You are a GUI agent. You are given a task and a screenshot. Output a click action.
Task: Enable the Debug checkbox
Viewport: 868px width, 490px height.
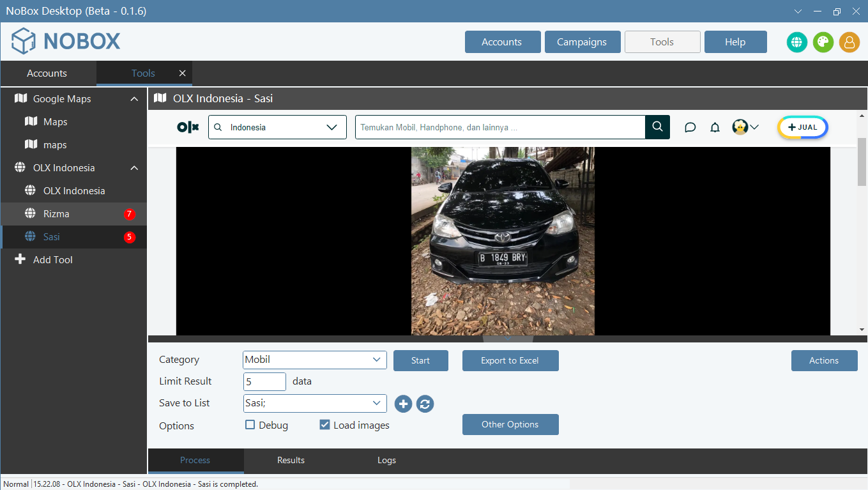[x=250, y=425]
